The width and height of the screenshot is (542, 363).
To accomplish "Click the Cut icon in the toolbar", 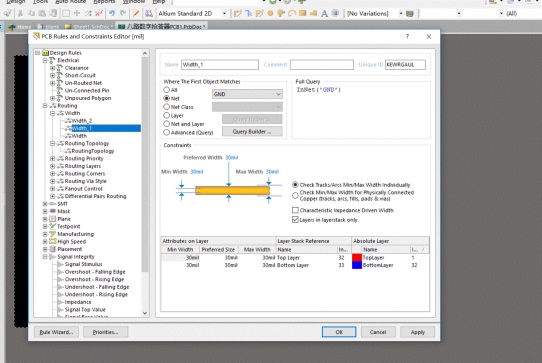I will pos(20,13).
